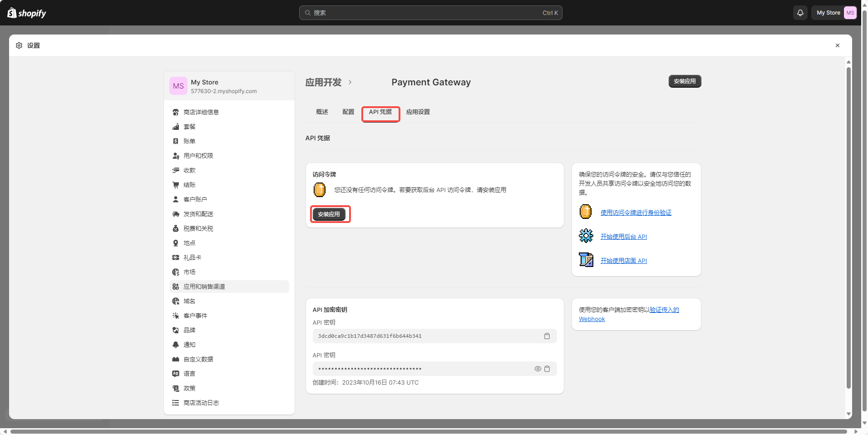The width and height of the screenshot is (868, 435).
Task: Select the API 凭据 tab
Action: 380,112
